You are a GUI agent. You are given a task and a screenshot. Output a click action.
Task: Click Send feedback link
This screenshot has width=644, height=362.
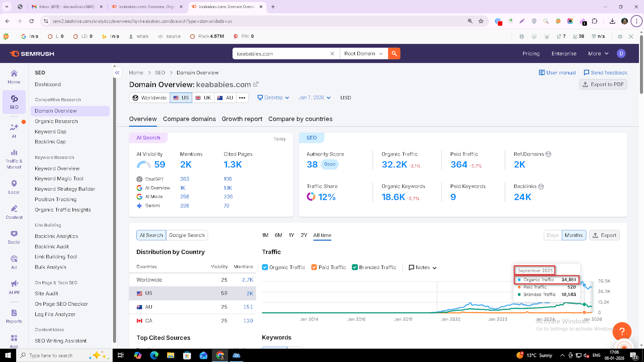606,73
